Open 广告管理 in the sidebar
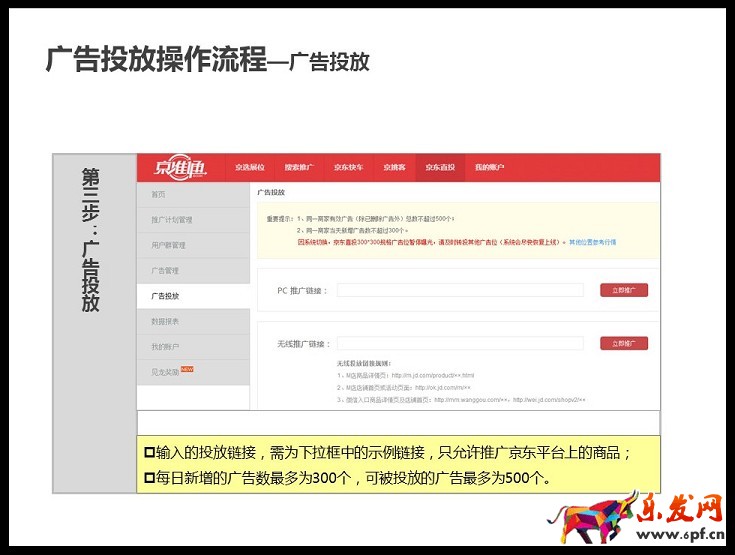Viewport: 735px width, 555px height. (165, 270)
